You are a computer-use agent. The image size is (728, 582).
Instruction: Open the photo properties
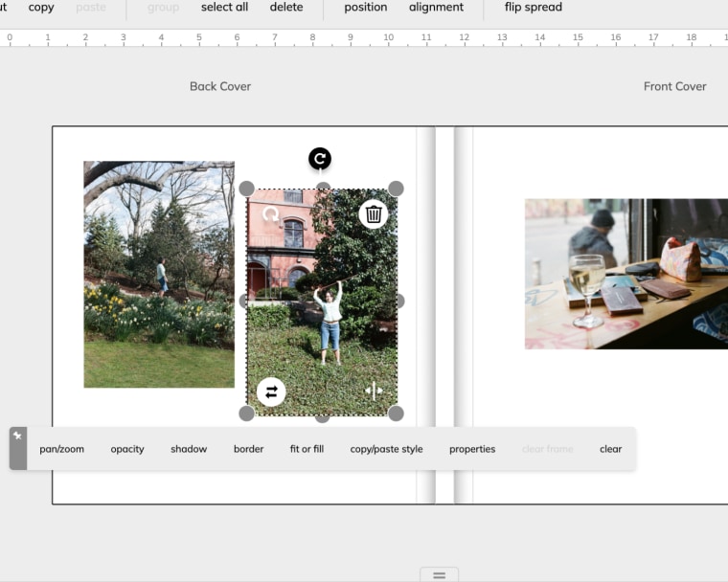pyautogui.click(x=472, y=449)
